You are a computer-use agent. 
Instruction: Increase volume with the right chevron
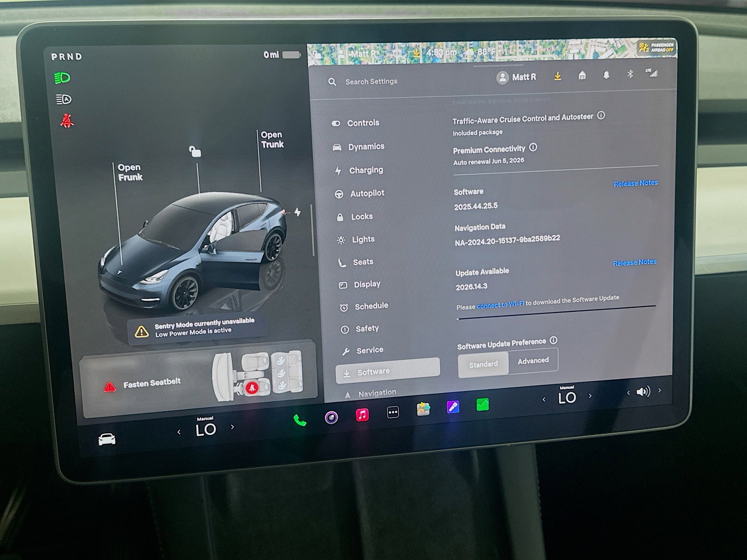tap(660, 390)
